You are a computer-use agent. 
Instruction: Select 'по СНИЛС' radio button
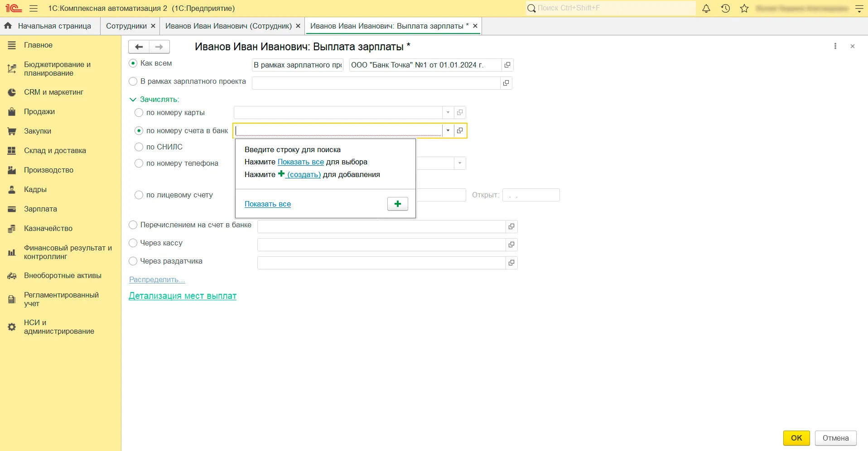(x=139, y=147)
